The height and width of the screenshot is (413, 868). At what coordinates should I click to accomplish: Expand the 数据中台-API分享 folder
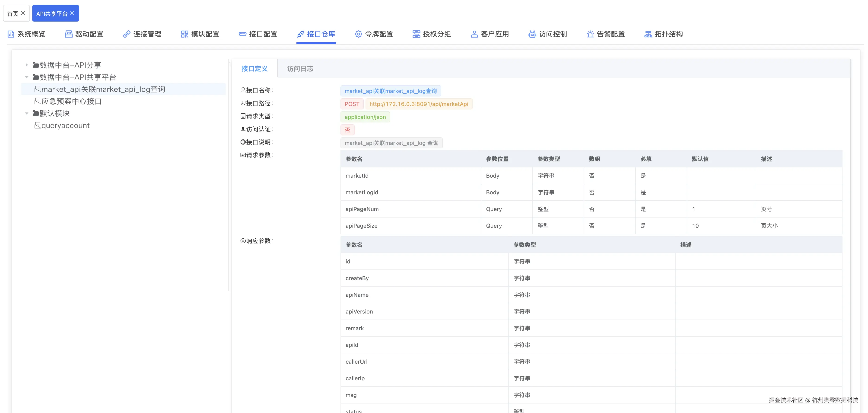27,65
